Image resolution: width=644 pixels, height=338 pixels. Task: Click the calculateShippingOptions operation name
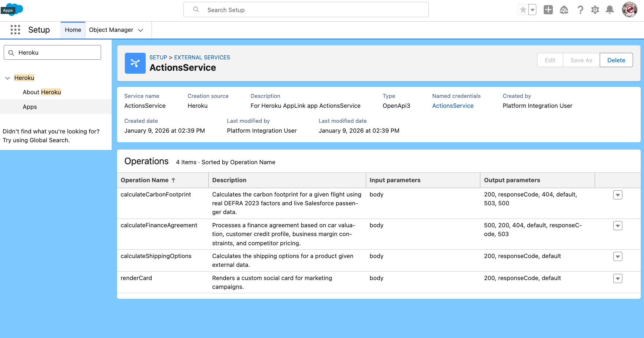[x=156, y=256]
